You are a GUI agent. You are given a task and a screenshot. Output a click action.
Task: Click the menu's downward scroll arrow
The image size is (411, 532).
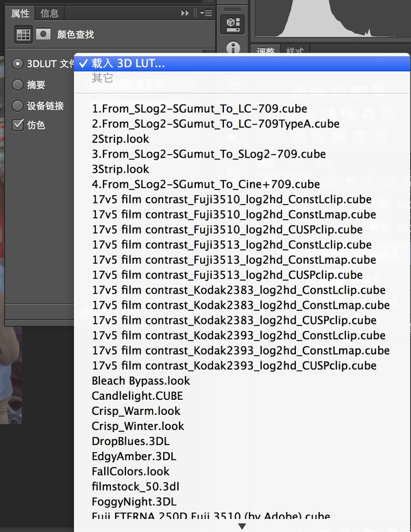242,527
